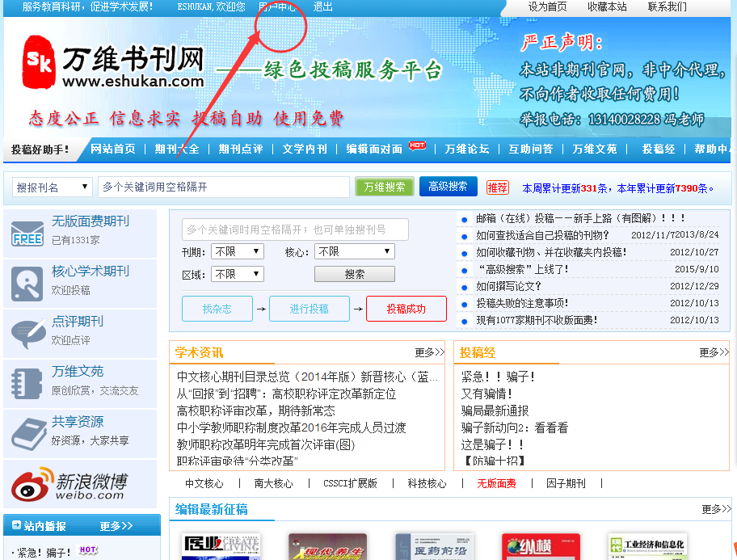This screenshot has width=737, height=560.
Task: Open the 期刊点评 navigation item
Action: click(240, 149)
